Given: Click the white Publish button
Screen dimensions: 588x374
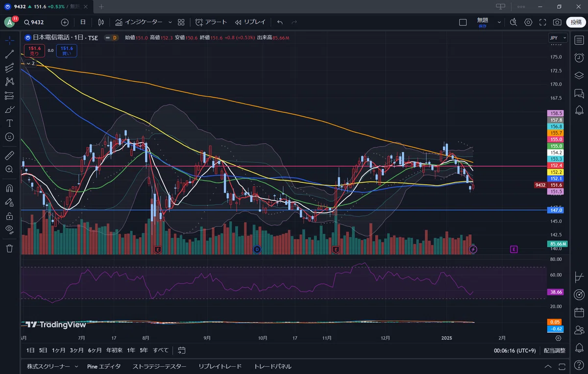Looking at the screenshot, I should [x=576, y=22].
